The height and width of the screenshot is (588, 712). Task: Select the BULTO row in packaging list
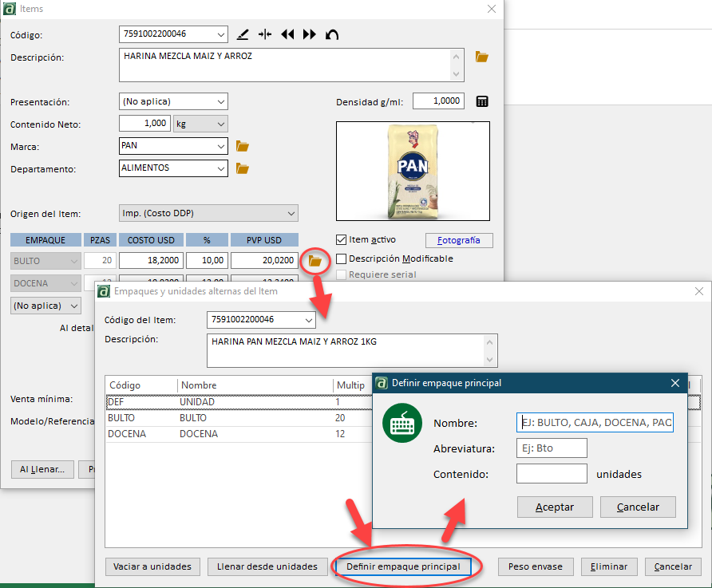click(223, 418)
